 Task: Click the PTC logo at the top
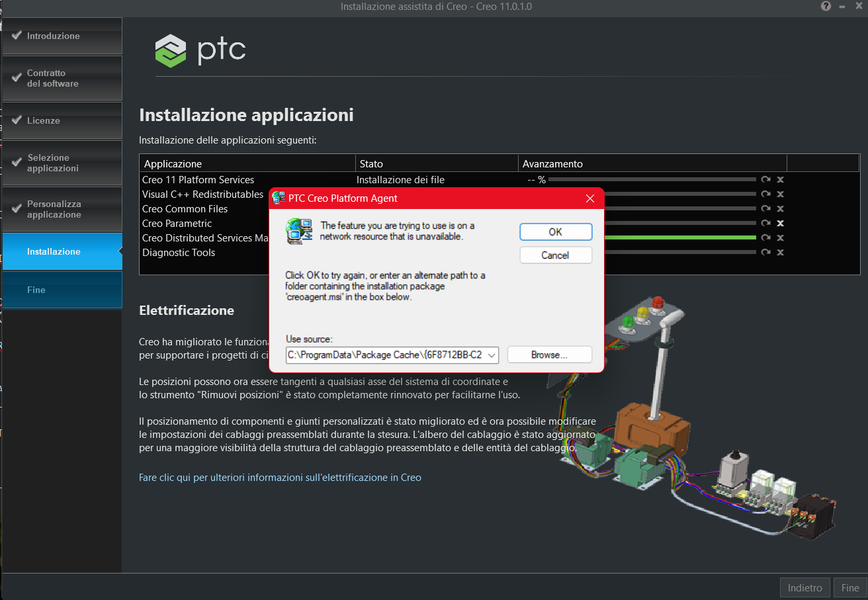200,50
